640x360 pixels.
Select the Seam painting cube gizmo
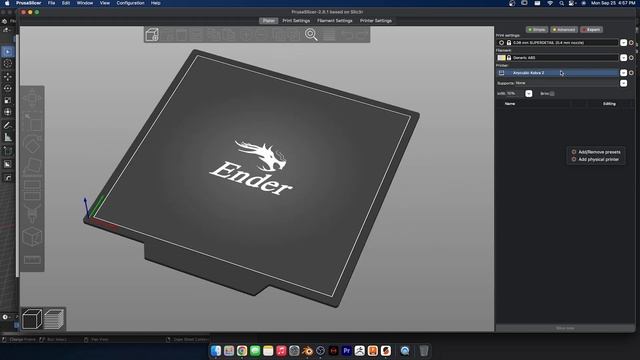(x=32, y=236)
